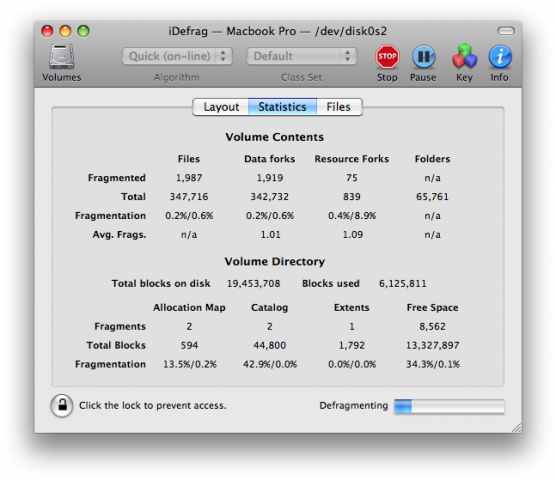The width and height of the screenshot is (556, 480).
Task: Click the window title iDefrag text
Action: pos(188,31)
